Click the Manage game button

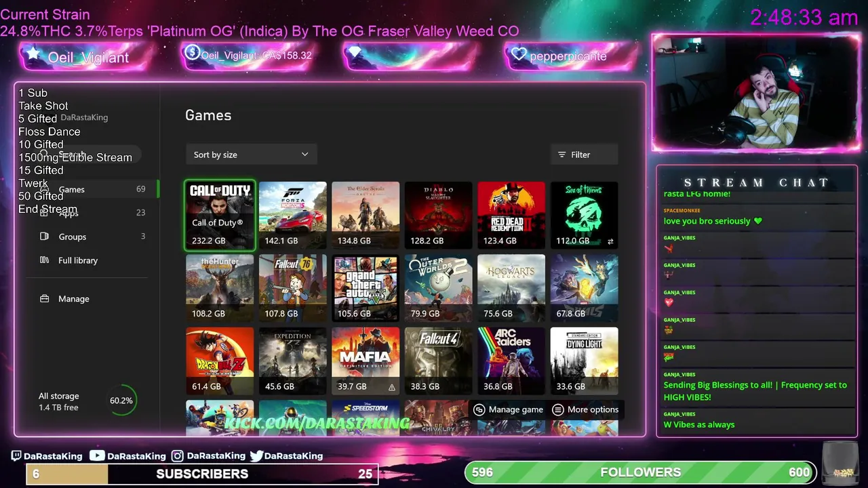tap(508, 409)
